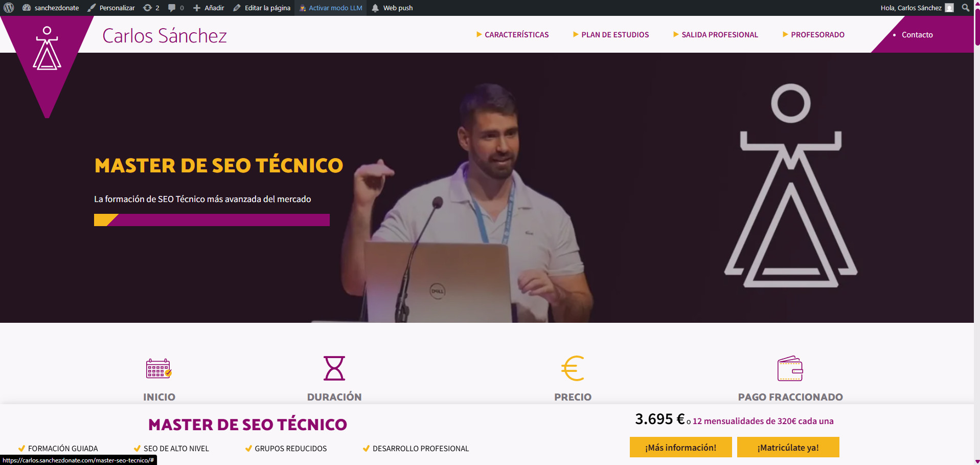Click the page vertical scrollbar

tap(977, 230)
